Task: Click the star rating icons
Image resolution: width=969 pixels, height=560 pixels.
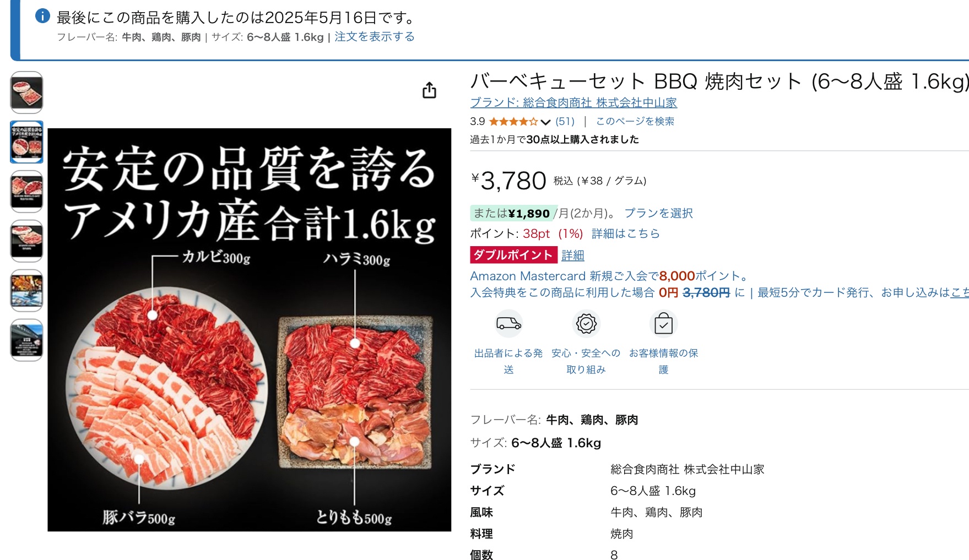Action: click(513, 121)
